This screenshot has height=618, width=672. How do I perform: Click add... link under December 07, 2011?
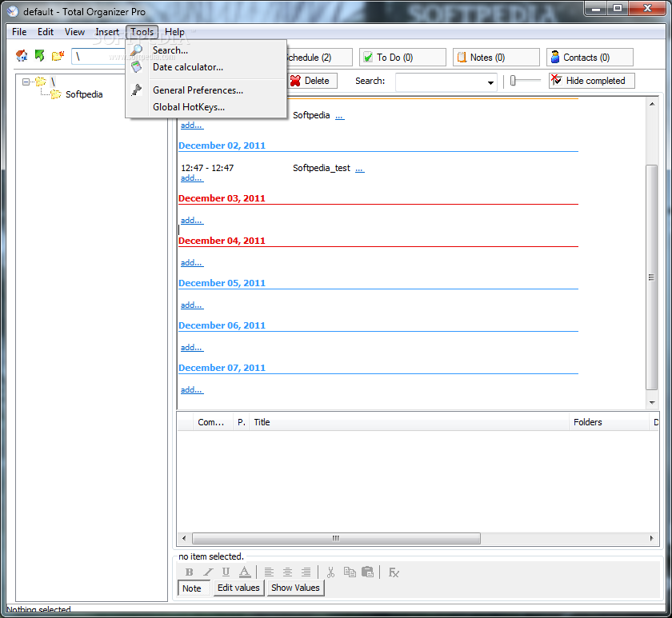(x=191, y=389)
